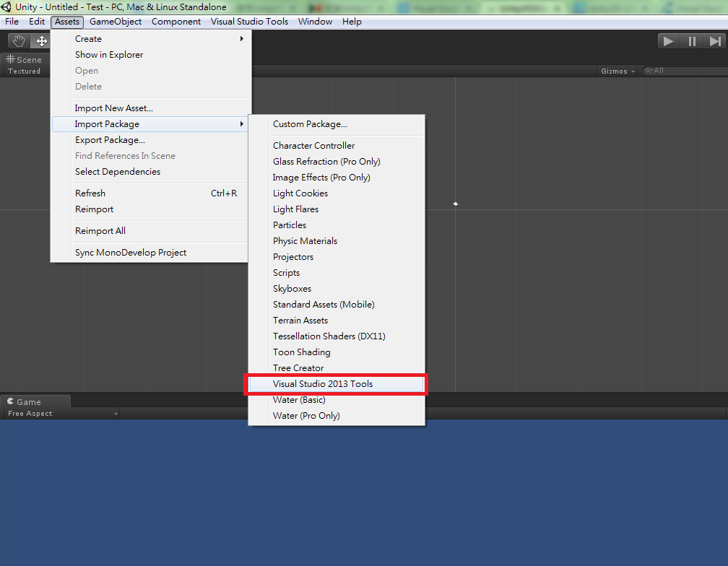Expand the Create submenu
The image size is (728, 566).
click(150, 39)
